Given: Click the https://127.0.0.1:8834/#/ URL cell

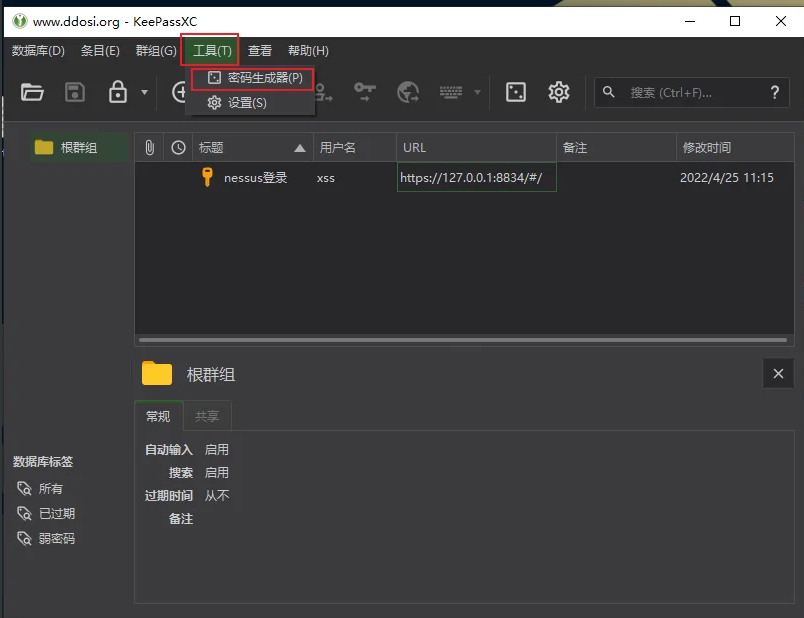Looking at the screenshot, I should click(x=476, y=177).
